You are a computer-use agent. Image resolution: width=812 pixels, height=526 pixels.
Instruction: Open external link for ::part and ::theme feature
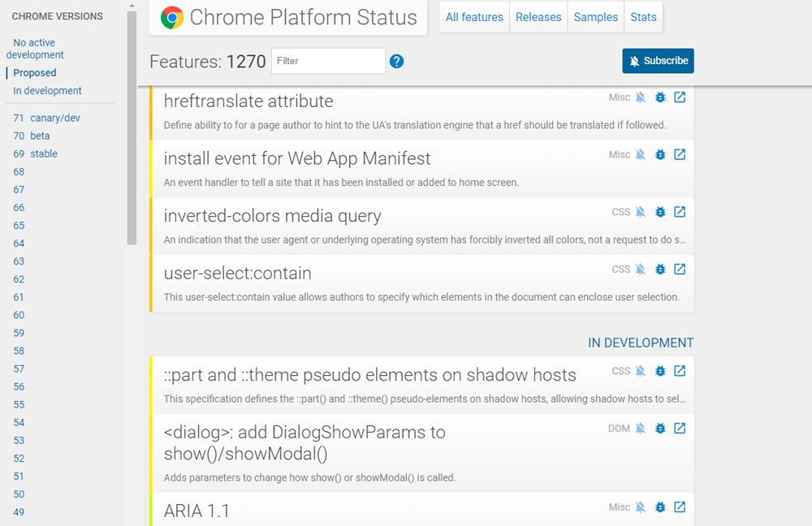[x=680, y=371]
